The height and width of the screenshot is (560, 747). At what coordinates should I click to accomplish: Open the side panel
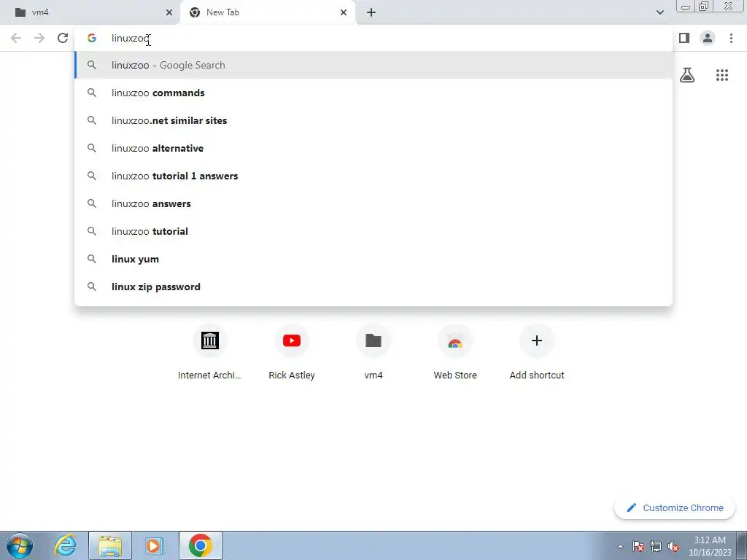coord(684,38)
